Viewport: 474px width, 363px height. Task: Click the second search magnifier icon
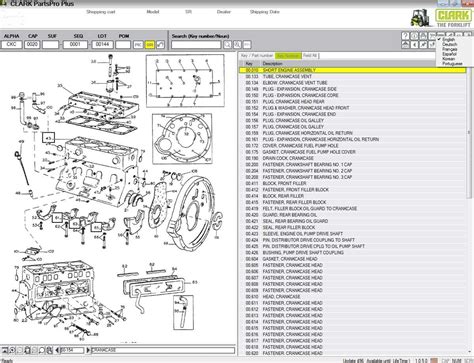click(237, 45)
